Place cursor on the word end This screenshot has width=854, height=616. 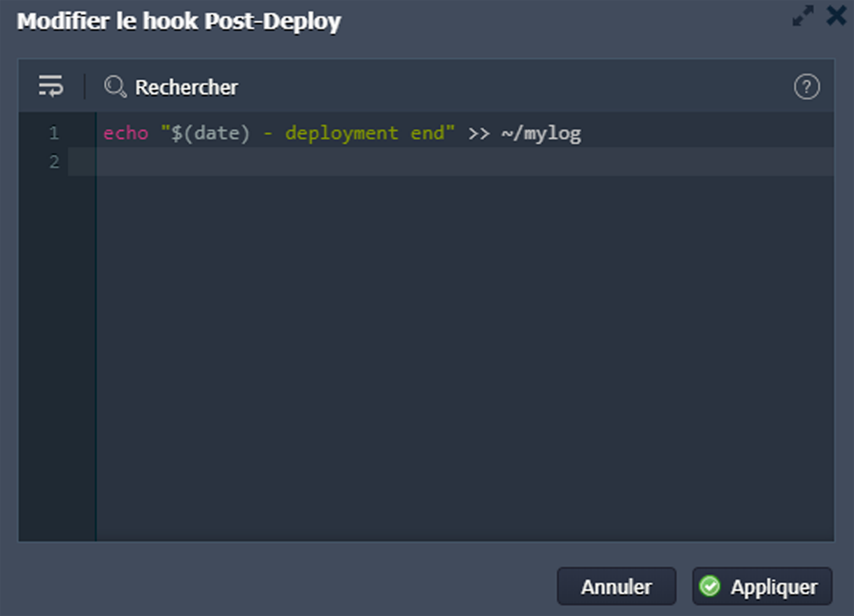(427, 134)
